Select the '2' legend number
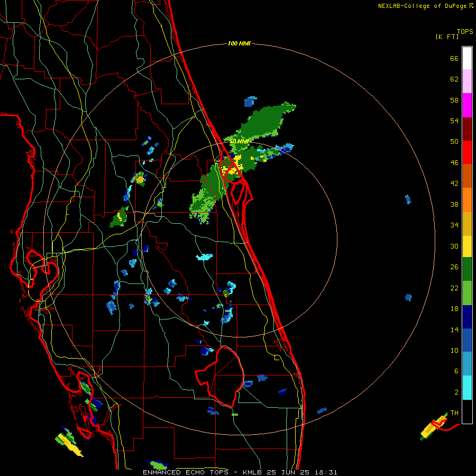The height and width of the screenshot is (476, 476). (456, 392)
